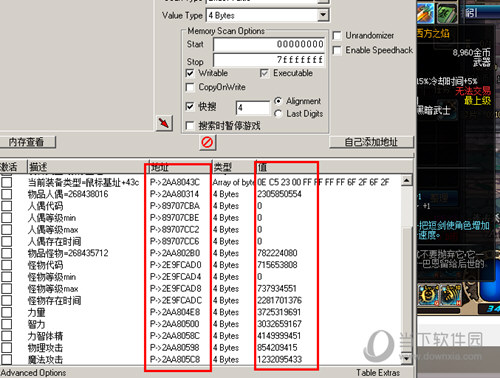
Task: Select the 物品怪物=268435712 description
Action: pyautogui.click(x=68, y=253)
